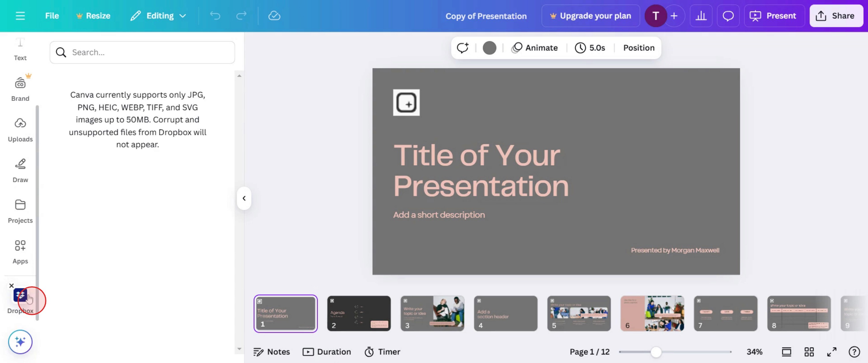Screen dimensions: 868x363
Task: Click the Share button
Action: (x=836, y=16)
